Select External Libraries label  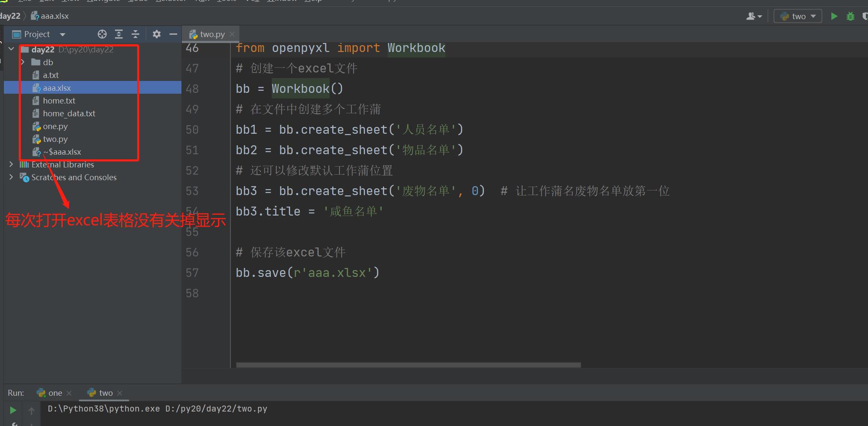tap(63, 164)
